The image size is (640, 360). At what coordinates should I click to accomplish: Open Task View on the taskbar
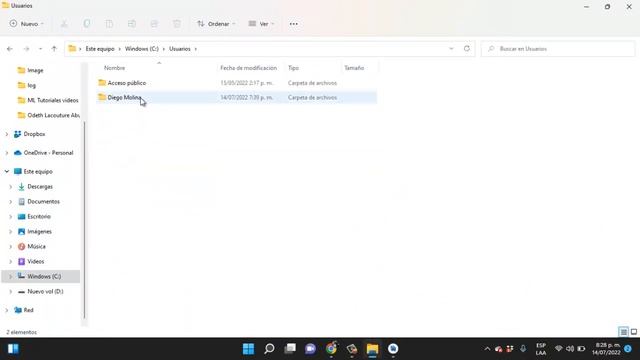coord(290,349)
